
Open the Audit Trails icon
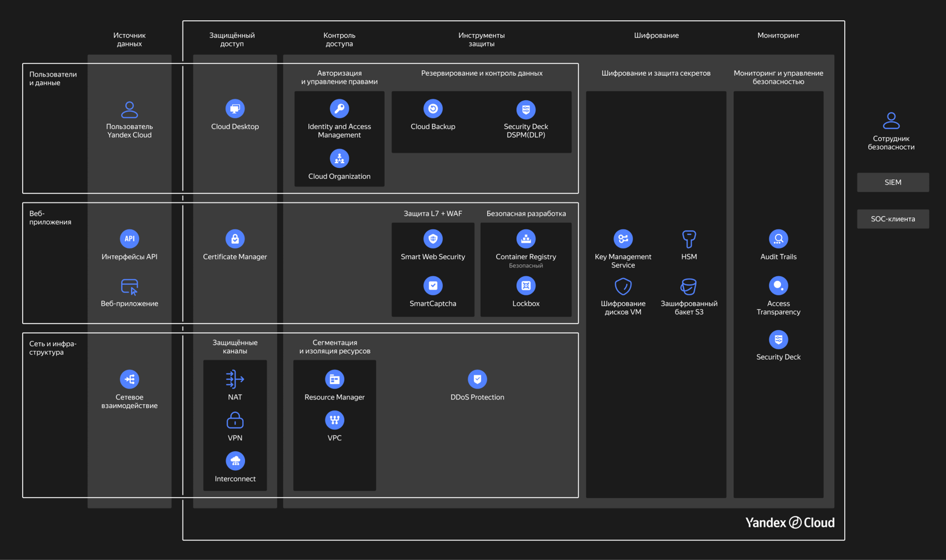click(778, 239)
